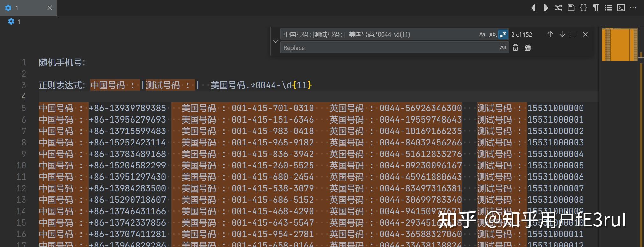644x247 pixels.
Task: Click the floppy disk save icon
Action: click(571, 8)
